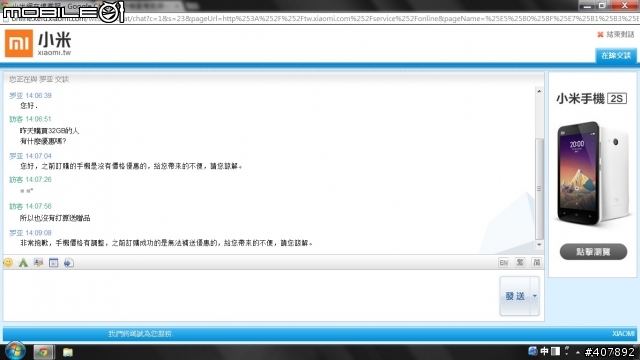Image resolution: width=640 pixels, height=360 pixels.
Task: Click the chat scrollbar down arrow
Action: (539, 245)
